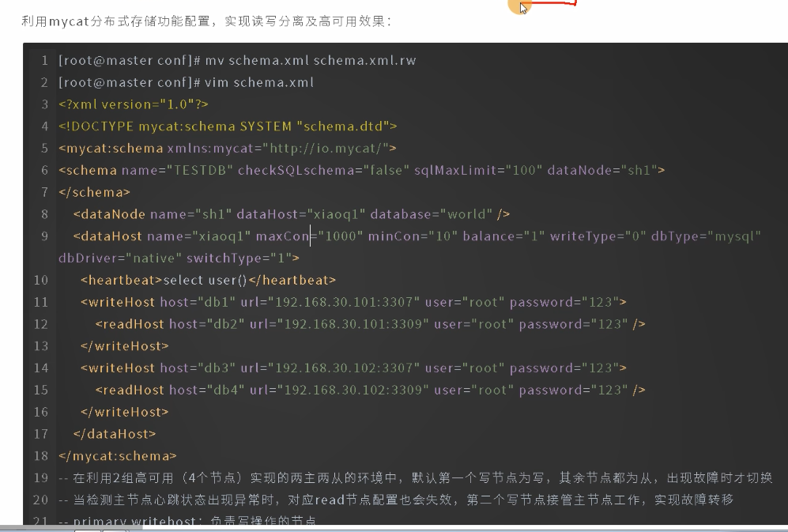
Task: Click the writeHost host="db3" line
Action: 353,368
